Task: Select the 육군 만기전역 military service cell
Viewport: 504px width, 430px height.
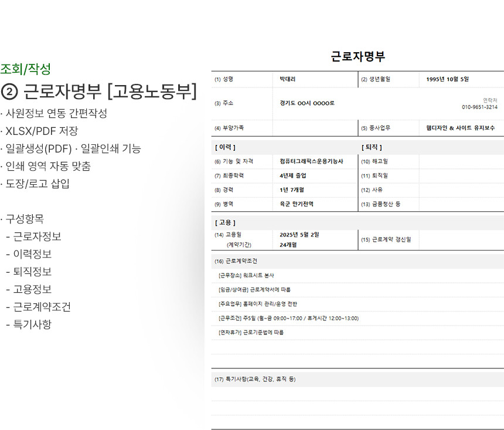Action: pos(297,204)
